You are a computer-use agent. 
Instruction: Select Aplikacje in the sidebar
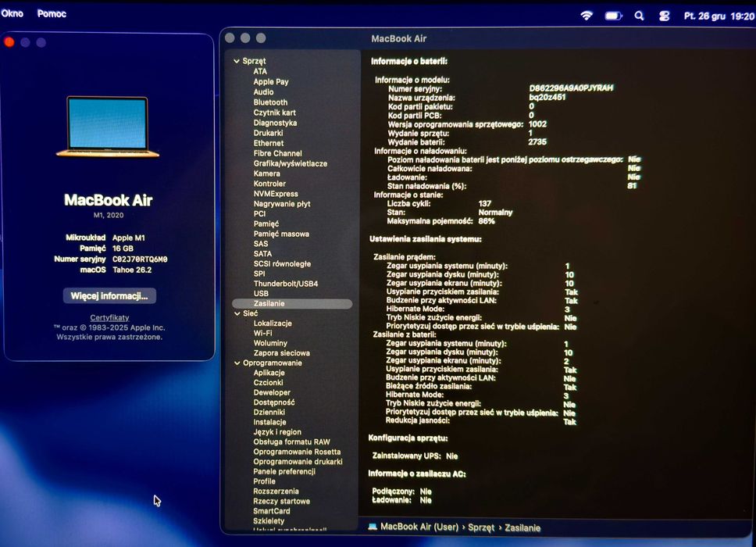click(x=269, y=373)
